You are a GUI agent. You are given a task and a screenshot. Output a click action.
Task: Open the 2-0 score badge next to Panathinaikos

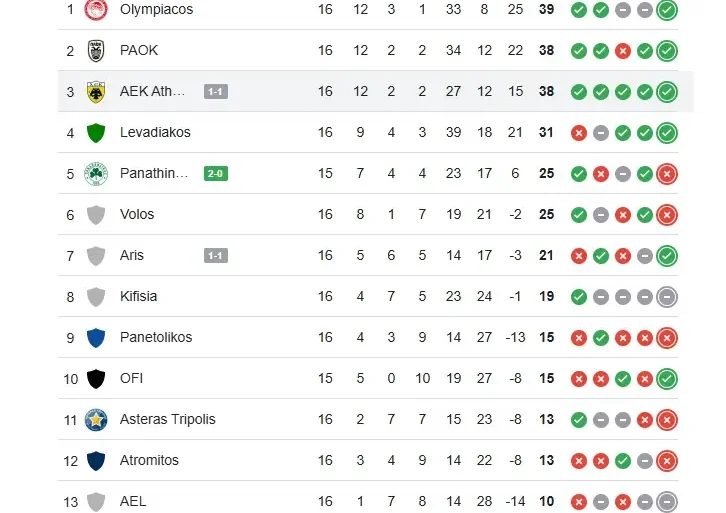click(x=215, y=174)
